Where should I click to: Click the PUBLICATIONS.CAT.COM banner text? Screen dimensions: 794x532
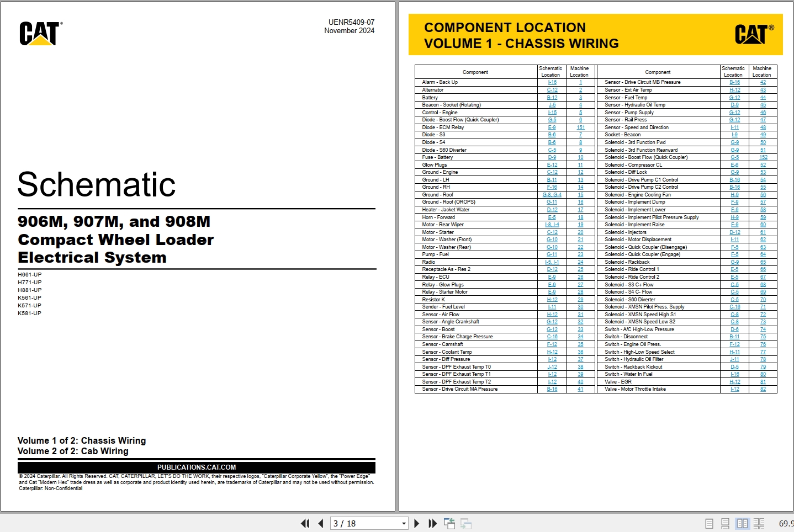coord(197,467)
